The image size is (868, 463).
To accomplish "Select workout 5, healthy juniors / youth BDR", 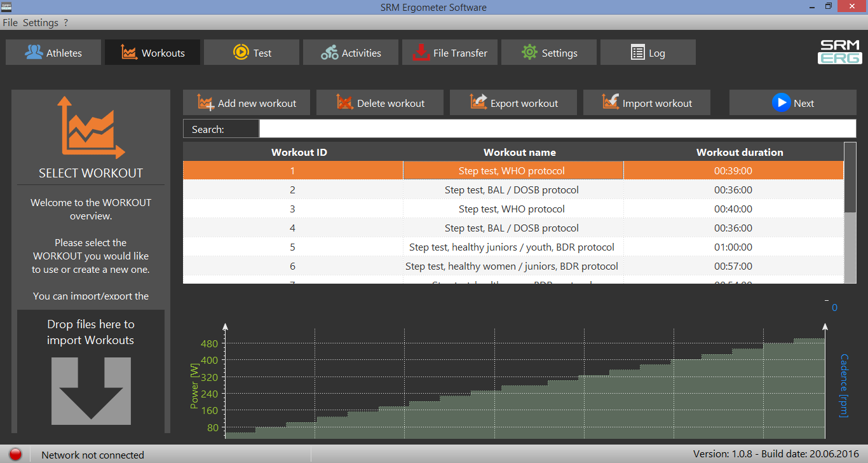I will click(x=513, y=247).
